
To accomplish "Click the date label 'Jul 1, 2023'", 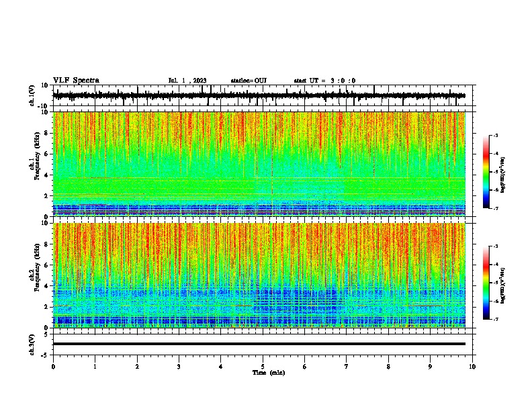I will 187,81.
